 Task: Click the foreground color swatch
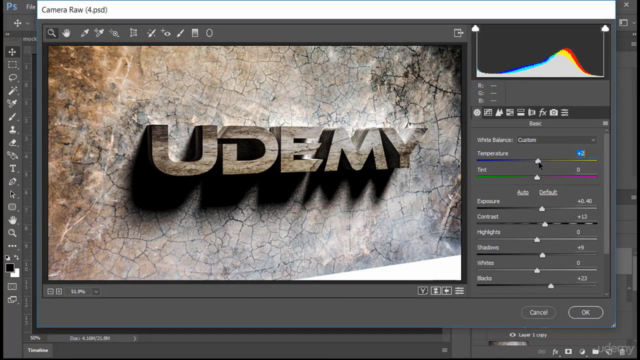click(10, 268)
